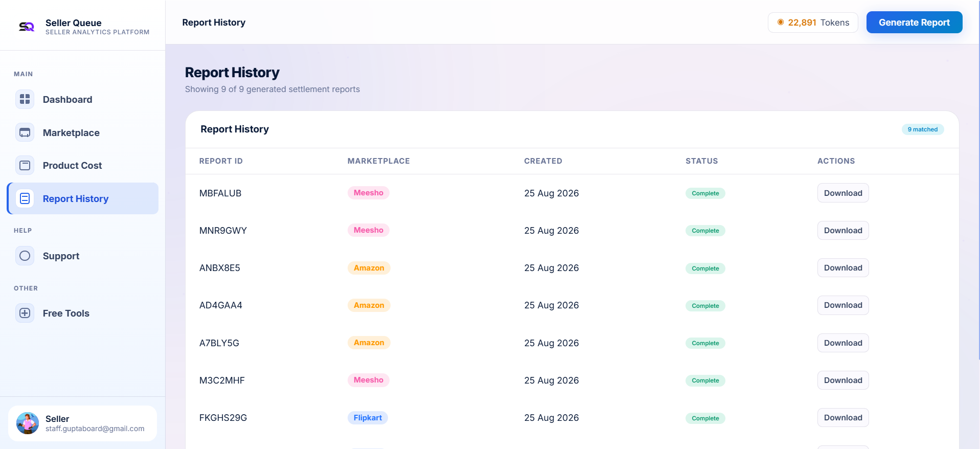Click the Seller profile avatar
The width and height of the screenshot is (980, 449).
[x=28, y=423]
